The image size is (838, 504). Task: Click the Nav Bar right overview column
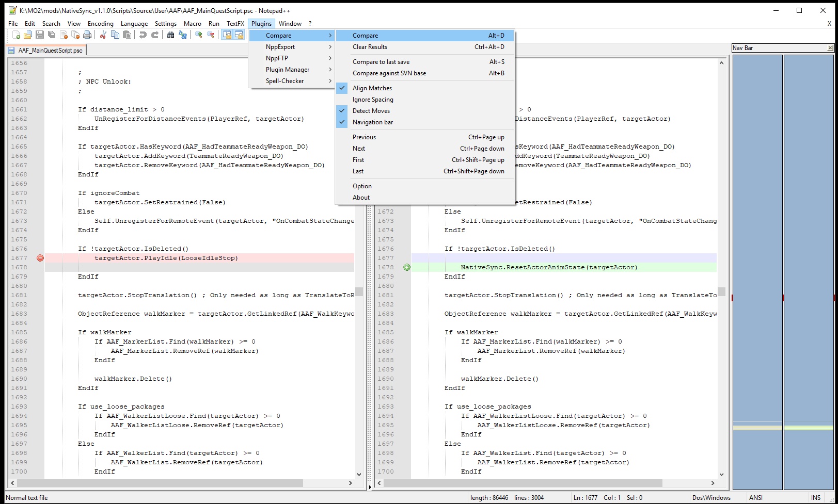pos(809,272)
